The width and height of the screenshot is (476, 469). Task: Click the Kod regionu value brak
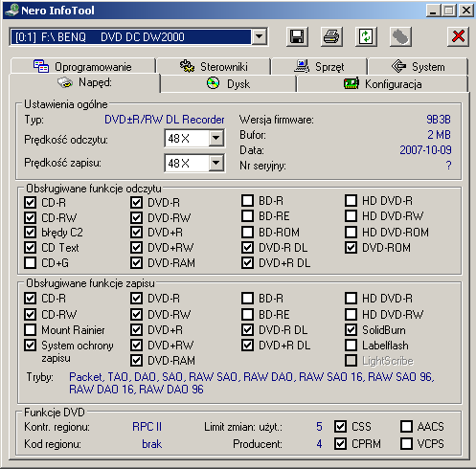coord(151,444)
